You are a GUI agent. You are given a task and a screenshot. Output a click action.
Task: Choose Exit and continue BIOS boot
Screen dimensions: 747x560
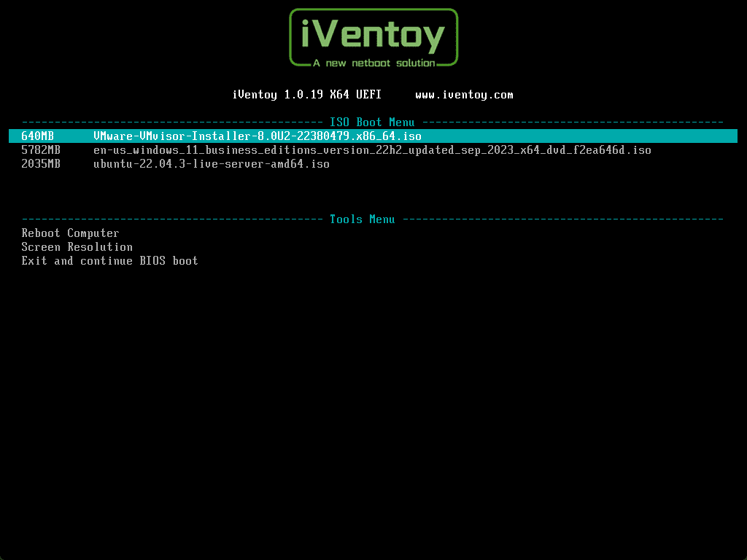(109, 260)
